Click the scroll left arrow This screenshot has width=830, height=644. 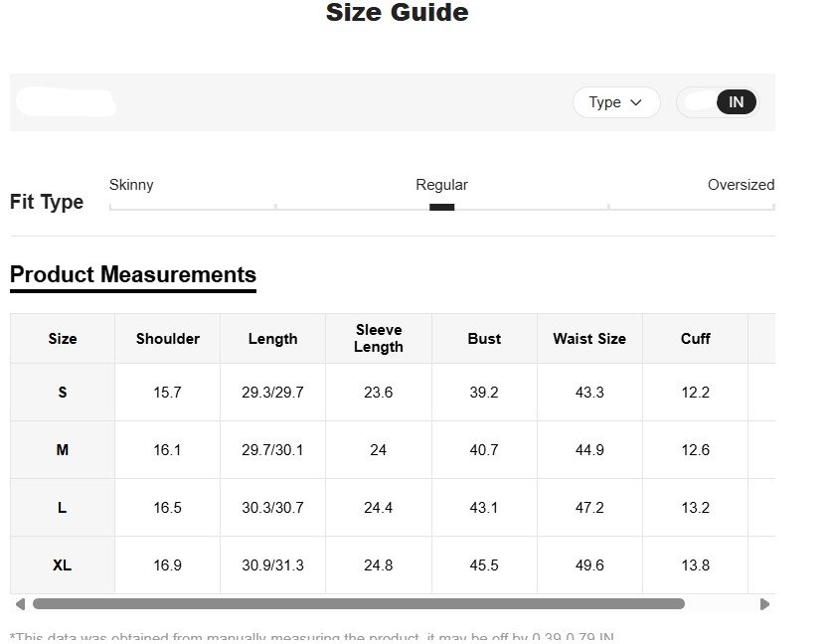pyautogui.click(x=20, y=603)
